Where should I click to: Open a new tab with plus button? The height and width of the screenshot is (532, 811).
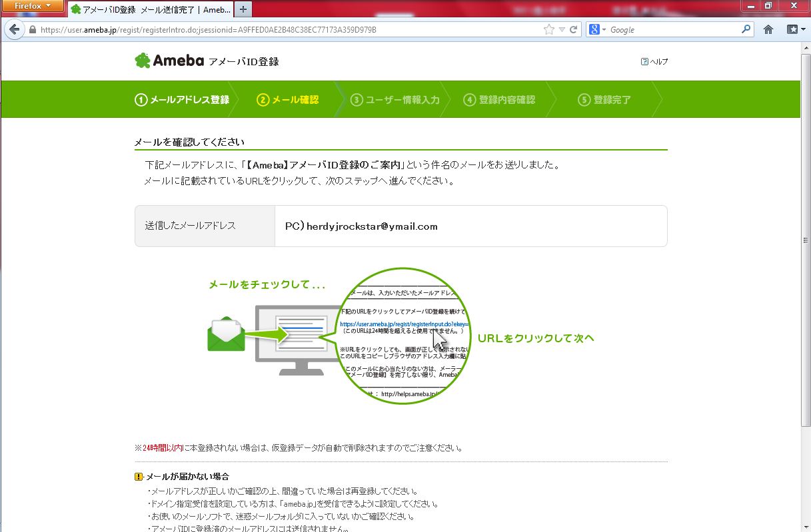[x=243, y=9]
